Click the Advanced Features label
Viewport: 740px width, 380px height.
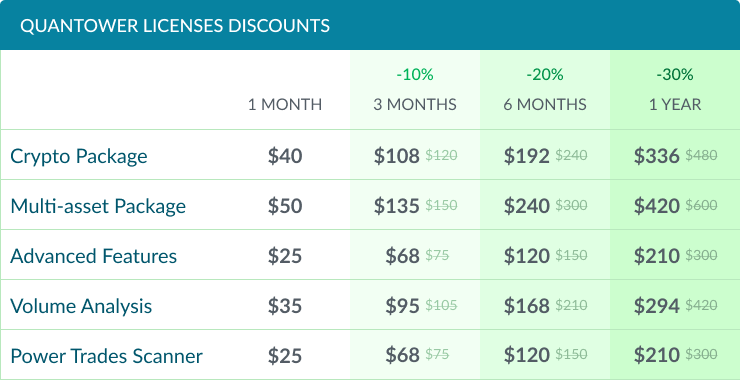[93, 256]
